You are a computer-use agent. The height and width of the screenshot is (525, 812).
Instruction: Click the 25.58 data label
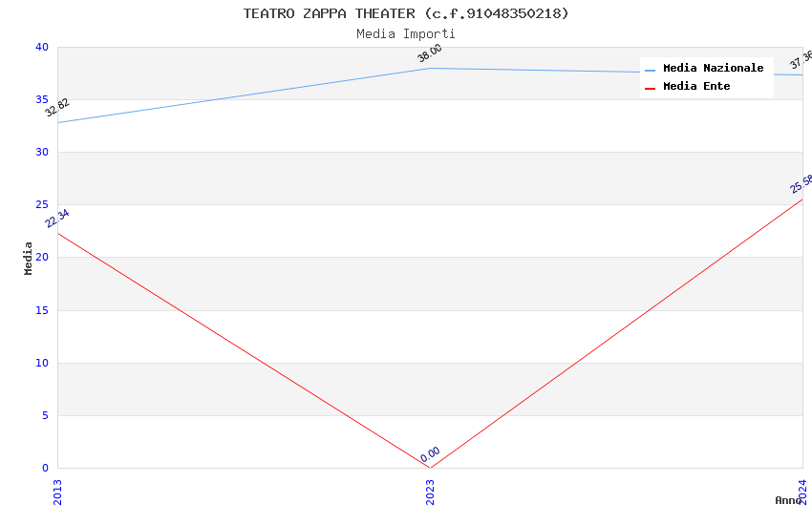801,184
